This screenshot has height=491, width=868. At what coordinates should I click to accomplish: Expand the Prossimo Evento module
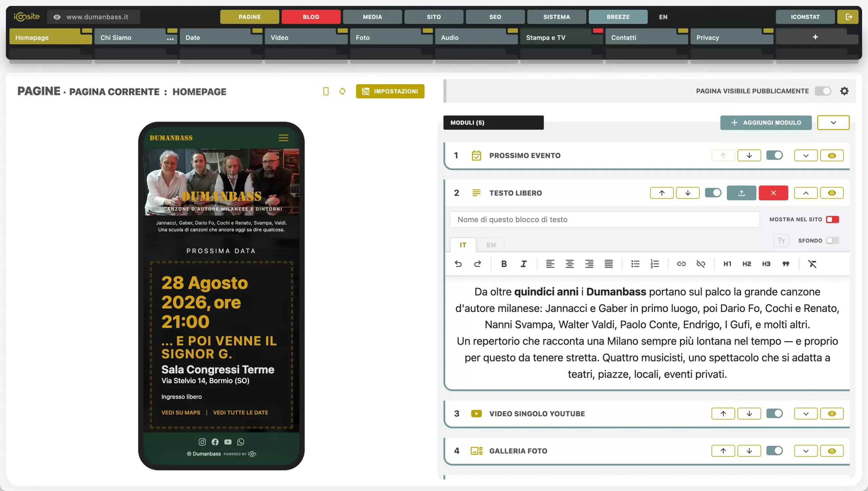806,155
